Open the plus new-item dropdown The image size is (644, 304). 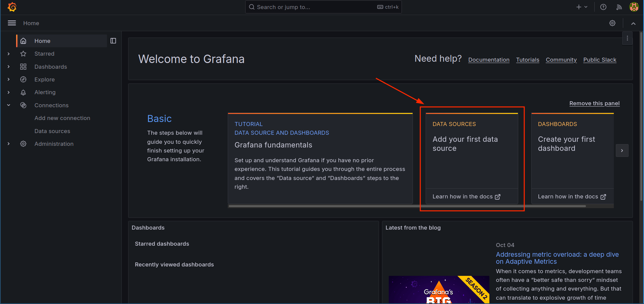[582, 7]
